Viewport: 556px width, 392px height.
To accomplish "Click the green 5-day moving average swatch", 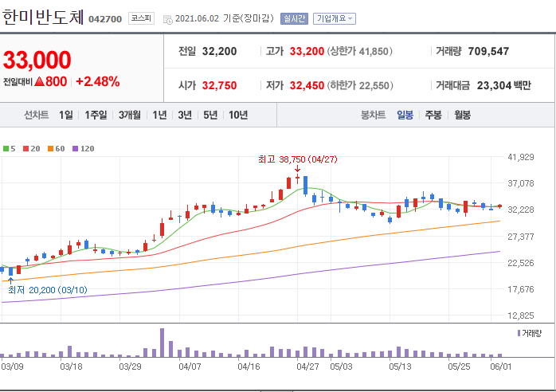I will point(6,149).
